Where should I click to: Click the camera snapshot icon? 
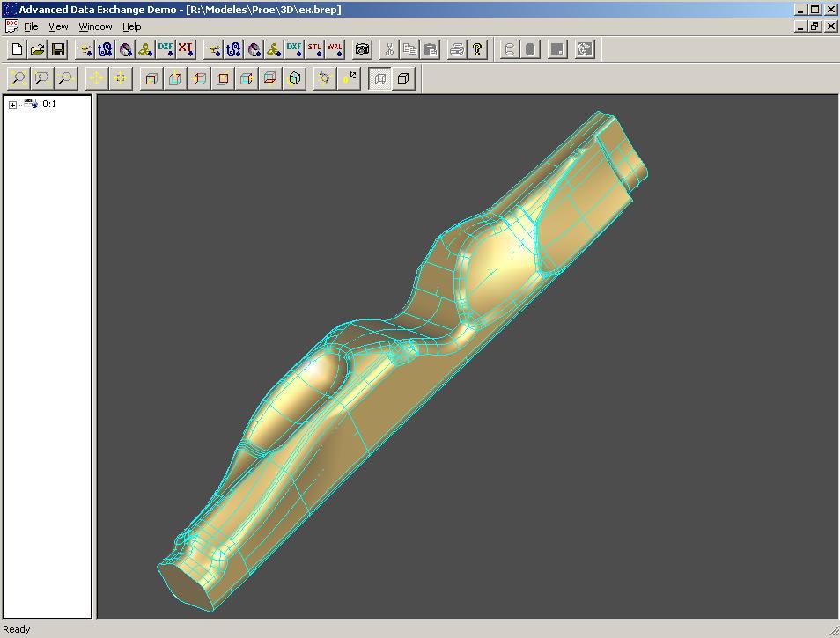tap(362, 49)
